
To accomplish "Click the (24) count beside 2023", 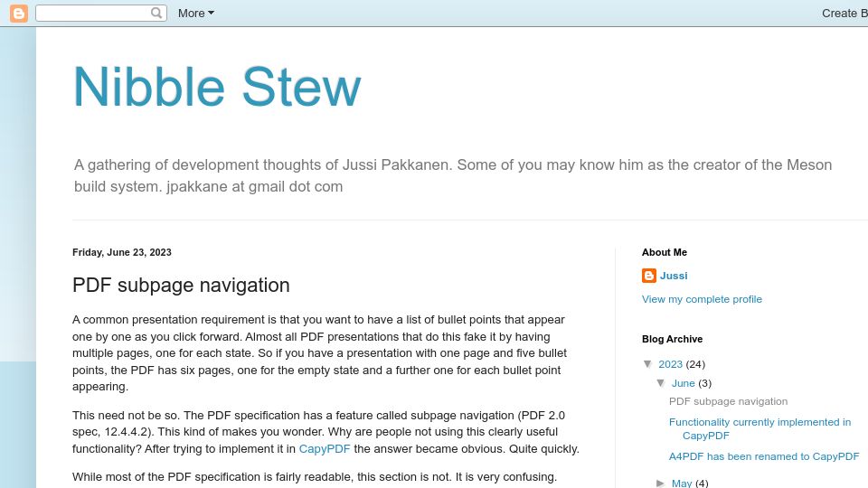I will click(695, 364).
